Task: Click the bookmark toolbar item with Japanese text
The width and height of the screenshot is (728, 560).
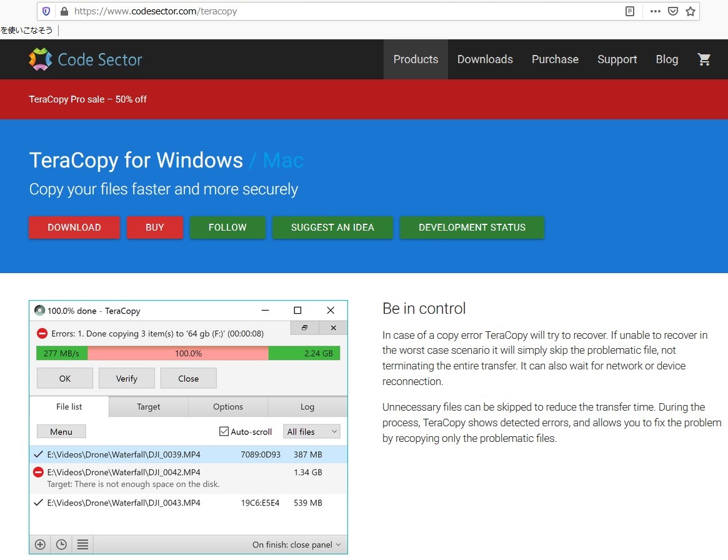Action: click(x=26, y=30)
